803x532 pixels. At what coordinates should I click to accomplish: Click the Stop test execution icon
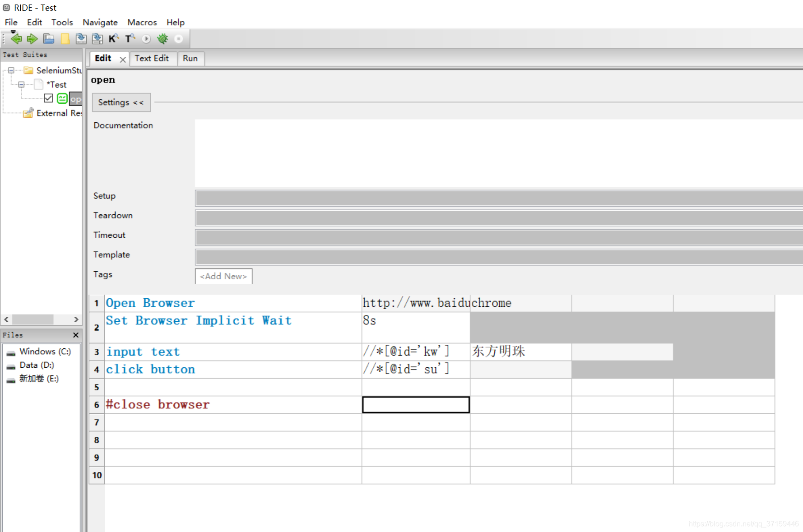[x=178, y=39]
